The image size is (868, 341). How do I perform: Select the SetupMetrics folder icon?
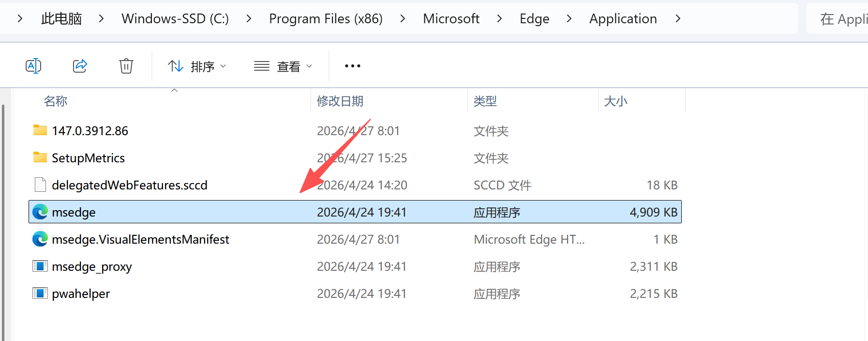coord(40,157)
